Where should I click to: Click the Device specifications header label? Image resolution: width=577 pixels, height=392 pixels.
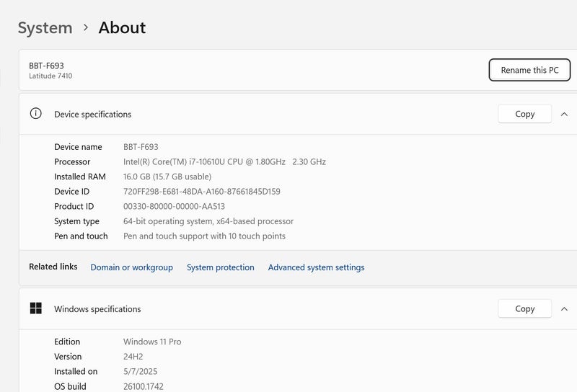click(92, 115)
